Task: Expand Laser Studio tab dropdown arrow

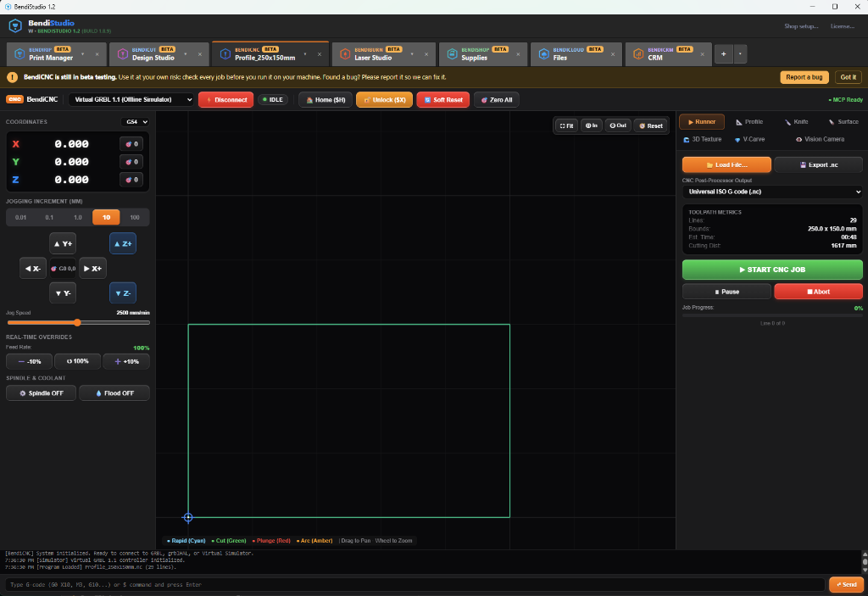Action: [412, 54]
